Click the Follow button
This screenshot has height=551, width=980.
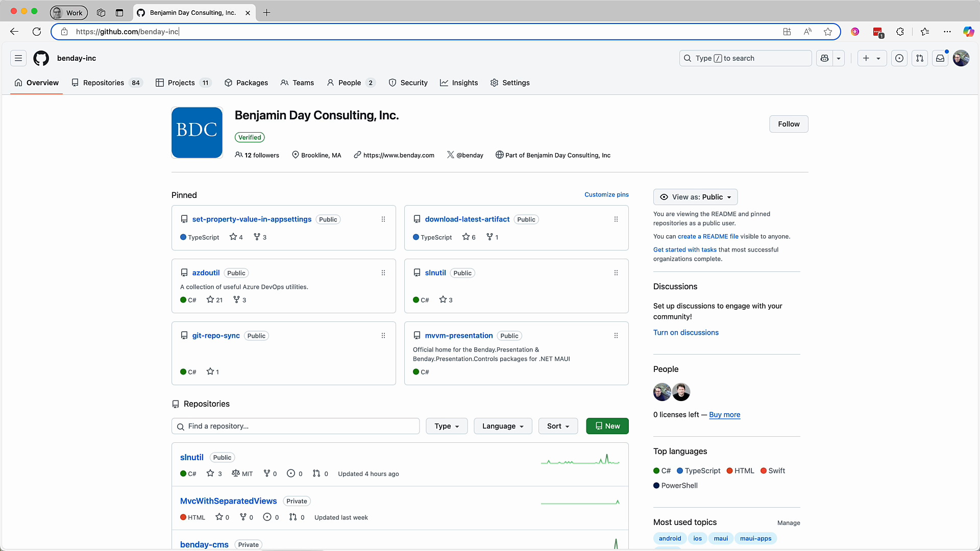point(789,124)
